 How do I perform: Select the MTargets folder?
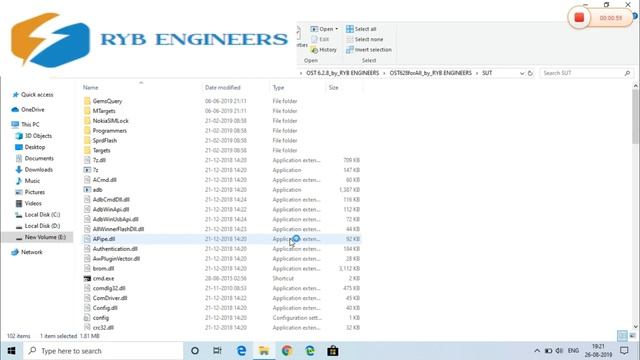[104, 111]
